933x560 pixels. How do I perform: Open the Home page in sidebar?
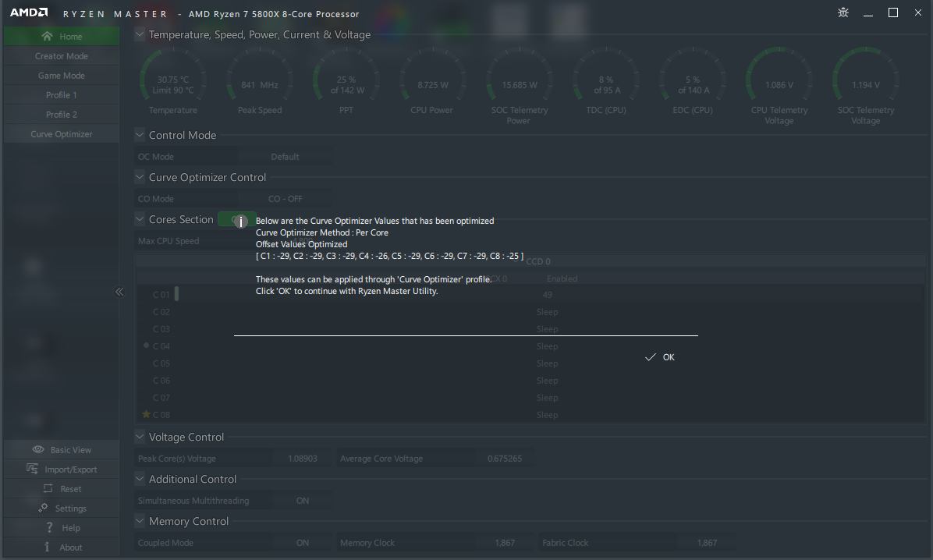coord(62,37)
